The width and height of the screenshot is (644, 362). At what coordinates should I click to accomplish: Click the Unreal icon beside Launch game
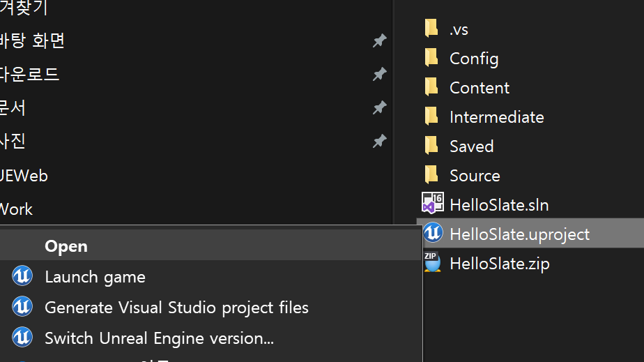[x=22, y=276]
